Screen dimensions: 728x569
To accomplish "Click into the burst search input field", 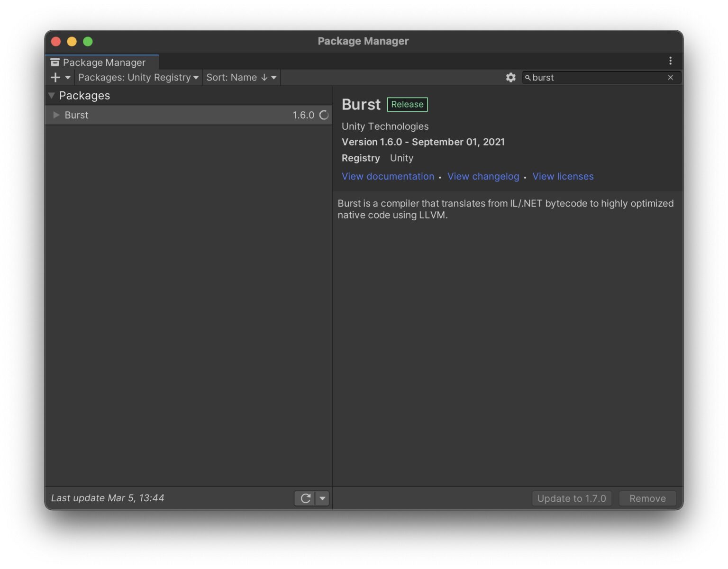I will (597, 77).
